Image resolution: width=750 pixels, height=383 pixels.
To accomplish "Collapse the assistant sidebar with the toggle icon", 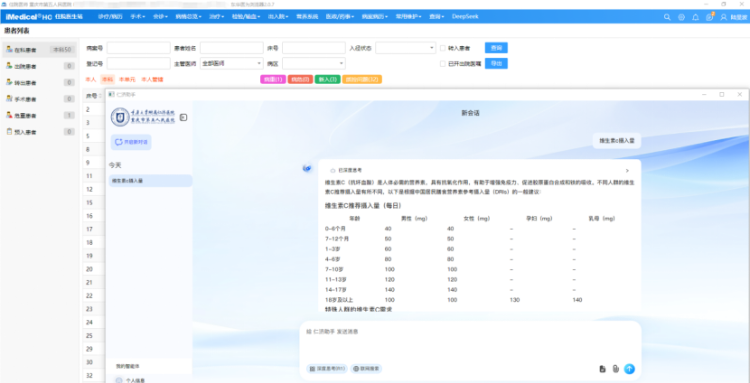I will pos(183,117).
